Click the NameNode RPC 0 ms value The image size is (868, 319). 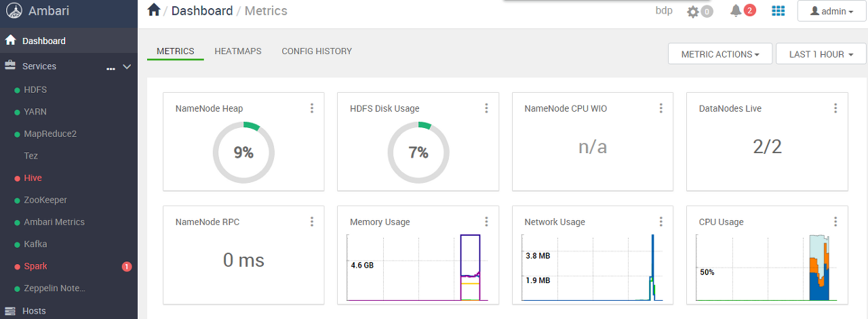pos(243,260)
